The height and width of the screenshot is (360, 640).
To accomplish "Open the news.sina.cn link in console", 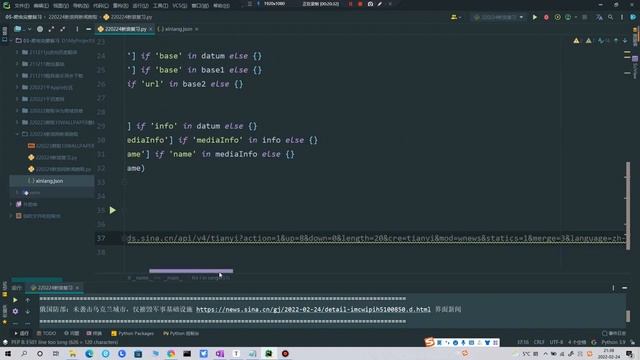I will coord(313,309).
